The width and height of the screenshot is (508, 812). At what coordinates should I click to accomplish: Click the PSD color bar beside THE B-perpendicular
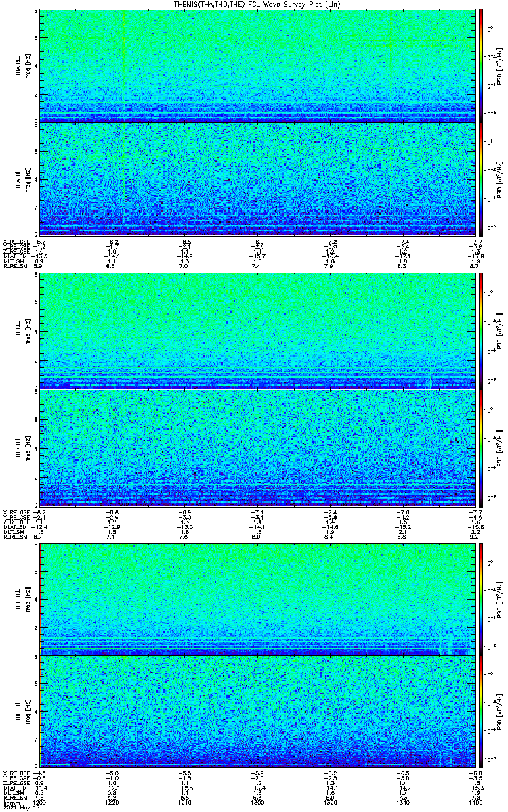tap(481, 598)
